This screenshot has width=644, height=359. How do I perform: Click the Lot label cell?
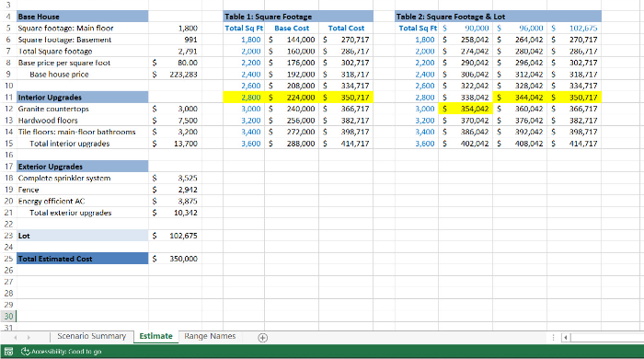coord(83,236)
